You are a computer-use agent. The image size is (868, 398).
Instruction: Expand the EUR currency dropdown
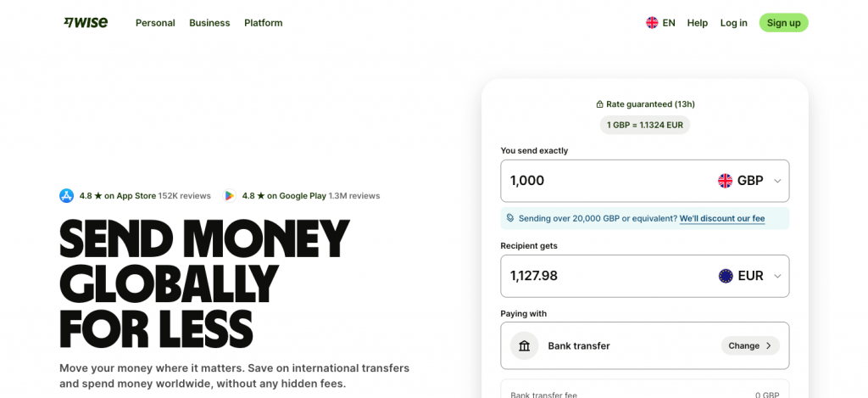pos(777,276)
